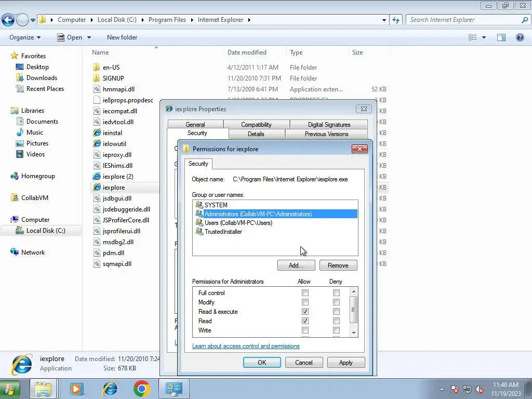
Task: Click the Forward navigation arrow in Explorer
Action: click(x=22, y=20)
